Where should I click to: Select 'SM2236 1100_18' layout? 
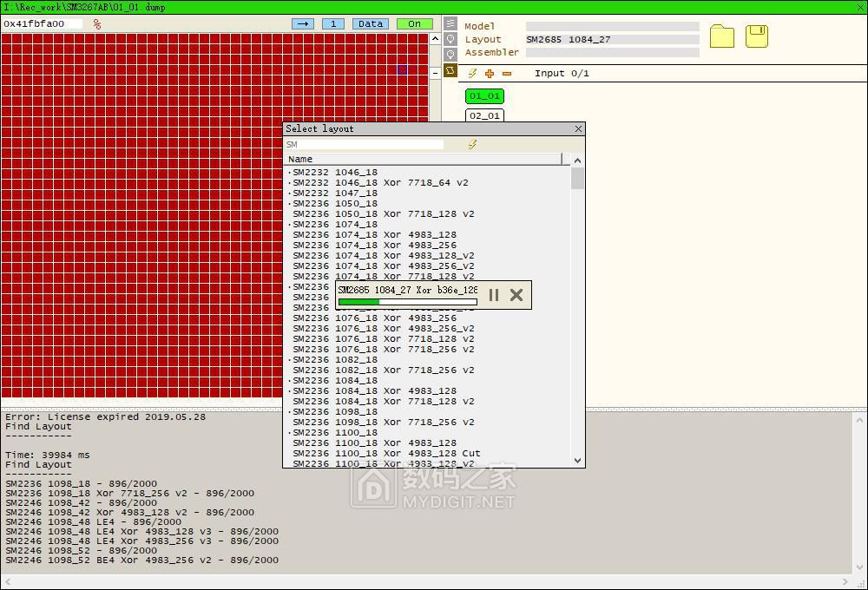335,433
